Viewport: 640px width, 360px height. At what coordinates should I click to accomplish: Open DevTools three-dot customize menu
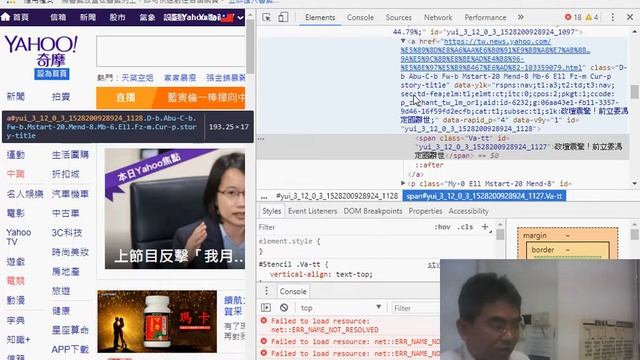click(613, 17)
